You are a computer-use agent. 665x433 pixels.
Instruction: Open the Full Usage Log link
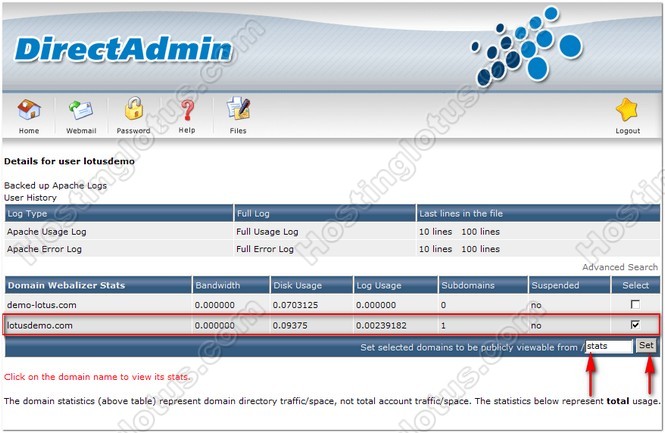[267, 232]
